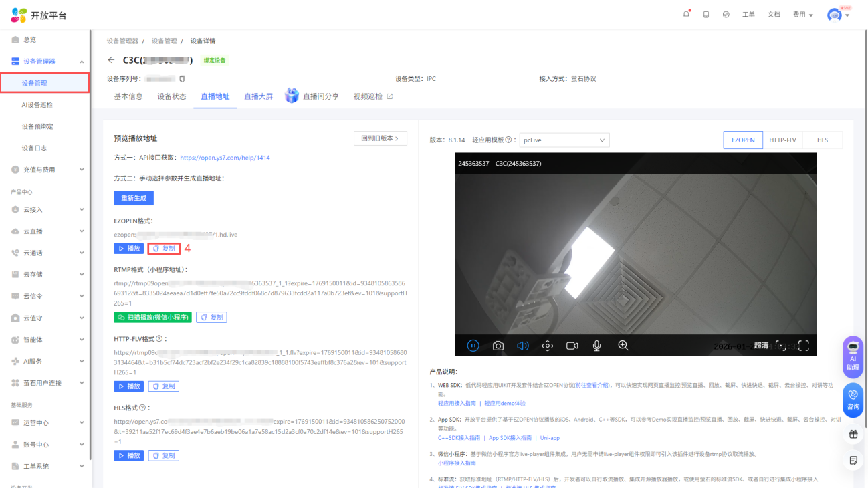Enter fullscreen mode in the video player
The height and width of the screenshot is (488, 868).
[x=804, y=346]
